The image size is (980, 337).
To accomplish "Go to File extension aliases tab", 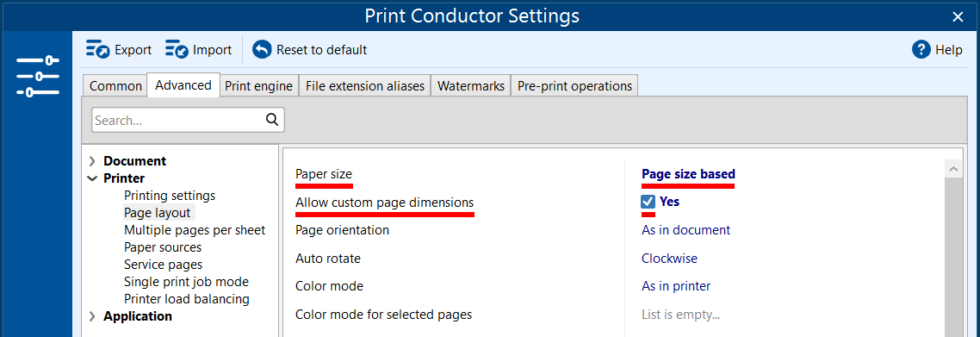I will (x=365, y=86).
